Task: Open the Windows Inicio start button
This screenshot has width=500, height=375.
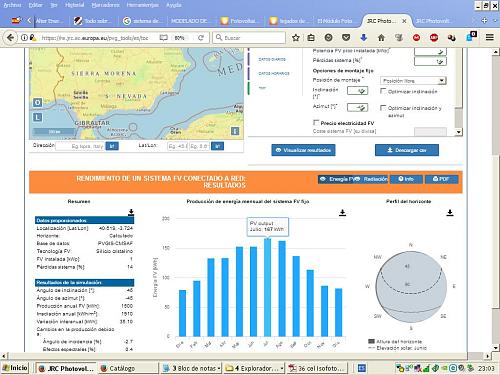Action: pos(15,368)
